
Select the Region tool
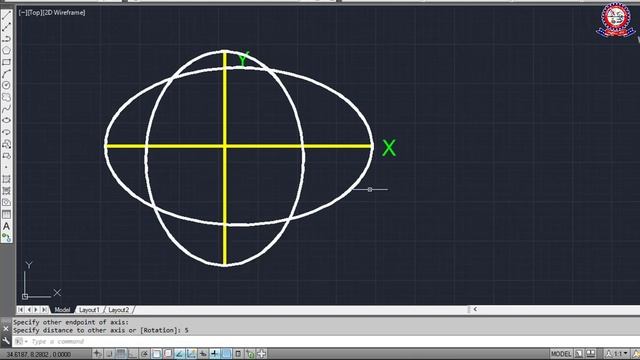pyautogui.click(x=6, y=202)
